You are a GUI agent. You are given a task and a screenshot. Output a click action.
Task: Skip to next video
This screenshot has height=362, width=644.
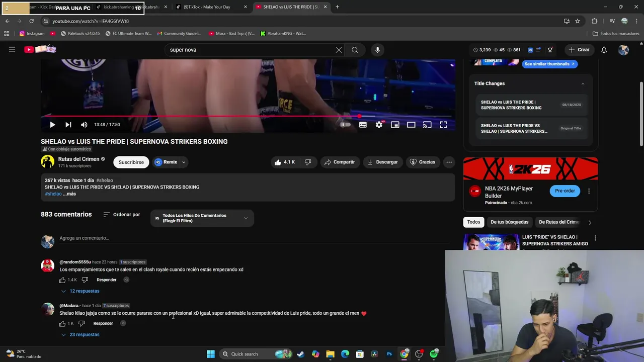68,125
